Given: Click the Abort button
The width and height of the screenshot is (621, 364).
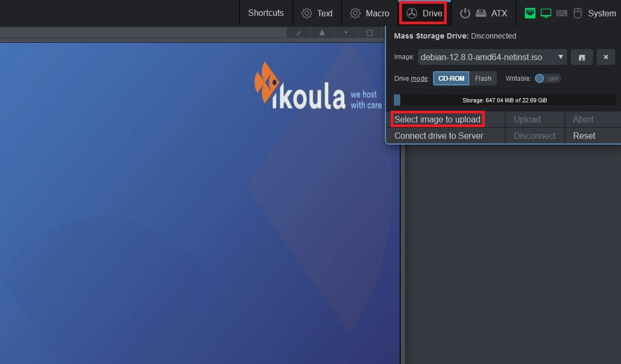Looking at the screenshot, I should tap(593, 119).
